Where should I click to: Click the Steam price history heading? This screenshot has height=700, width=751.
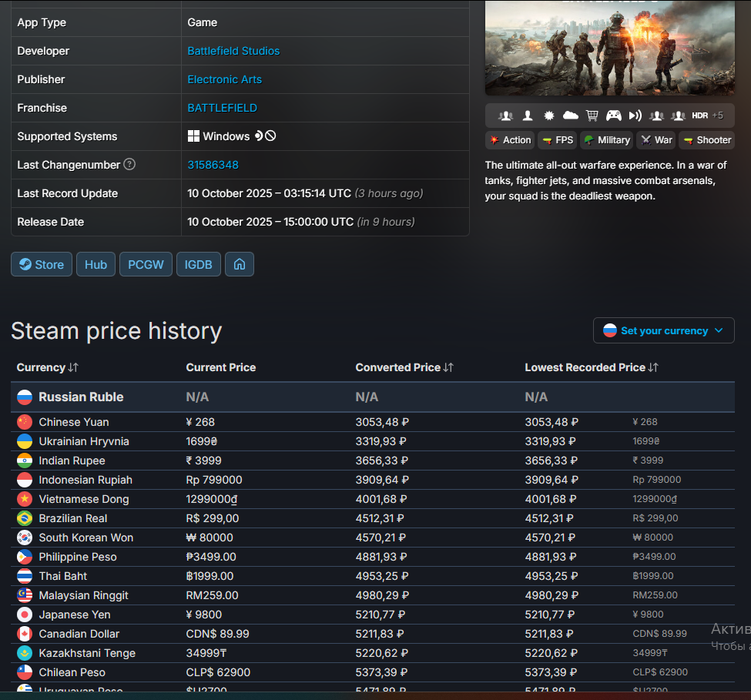click(x=116, y=331)
